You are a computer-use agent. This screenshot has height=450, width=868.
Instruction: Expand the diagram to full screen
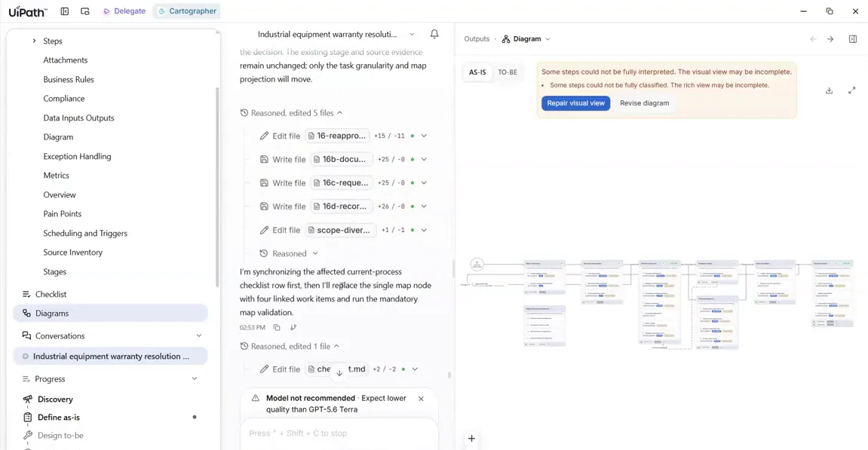point(852,90)
